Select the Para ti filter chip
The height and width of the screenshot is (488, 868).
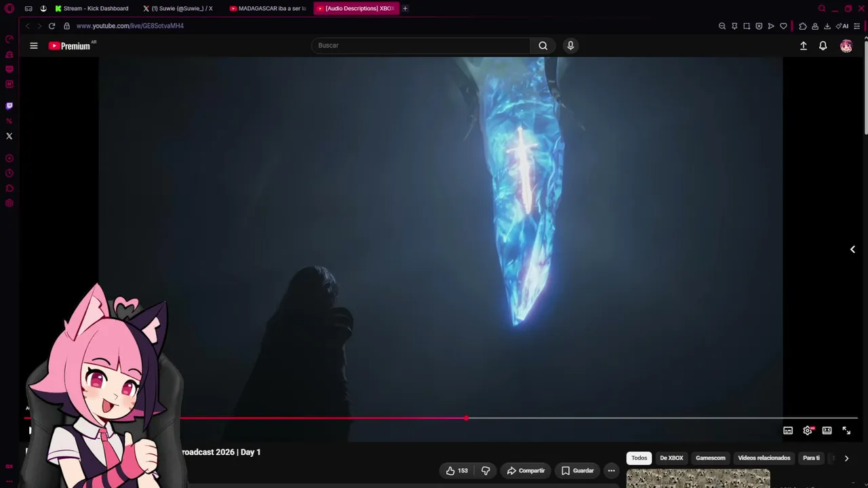point(811,458)
